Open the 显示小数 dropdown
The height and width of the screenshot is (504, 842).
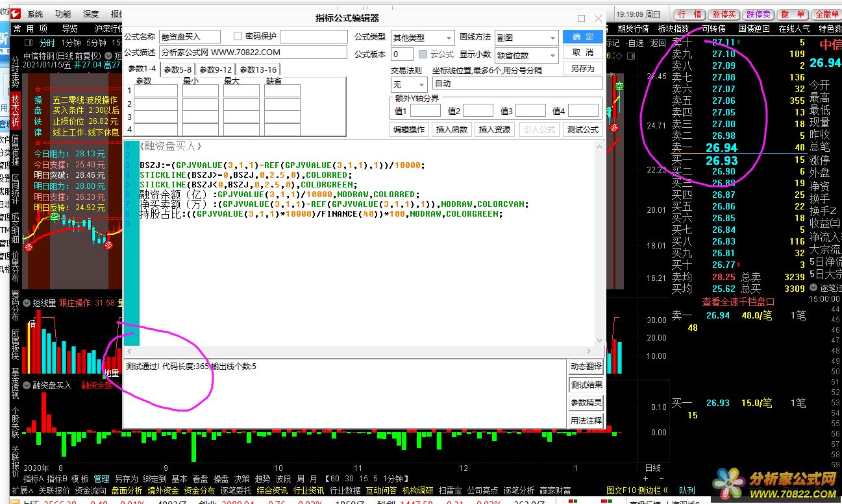coord(526,55)
